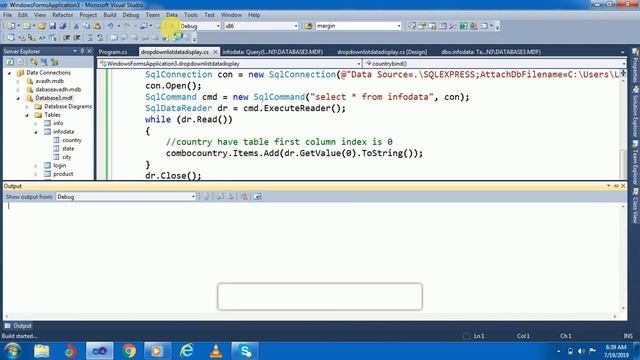Viewport: 640px width, 360px height.
Task: Click the Start Page green icon
Action: pos(463,26)
